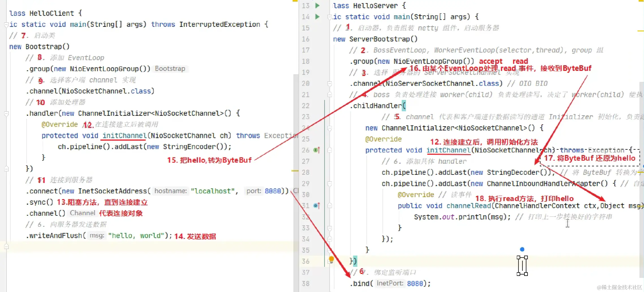Click NioSocketChannel.class in client channel call
Viewport: 644px width, 292px height.
point(106,91)
